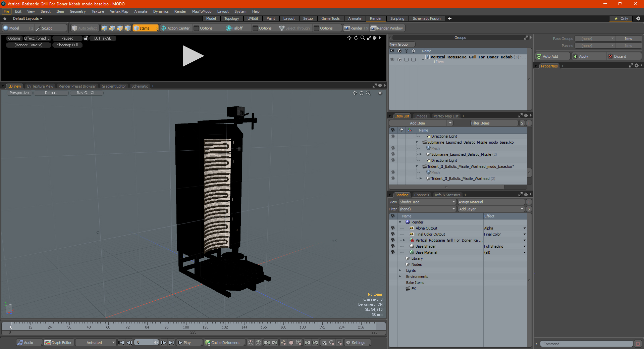Toggle visibility of Base Material layer
Screen dimensions: 644x349
[x=392, y=252]
